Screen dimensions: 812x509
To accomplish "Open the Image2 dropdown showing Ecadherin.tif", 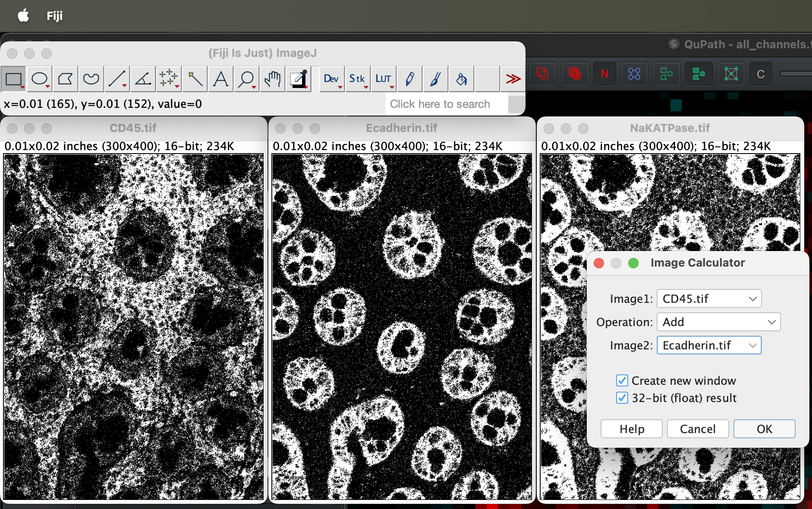I will [709, 345].
